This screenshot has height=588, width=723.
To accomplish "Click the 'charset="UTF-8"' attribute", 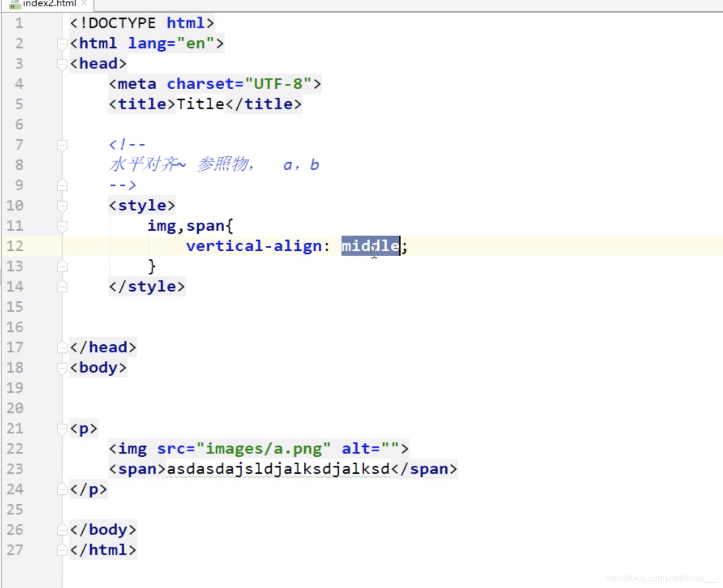I will tap(239, 84).
